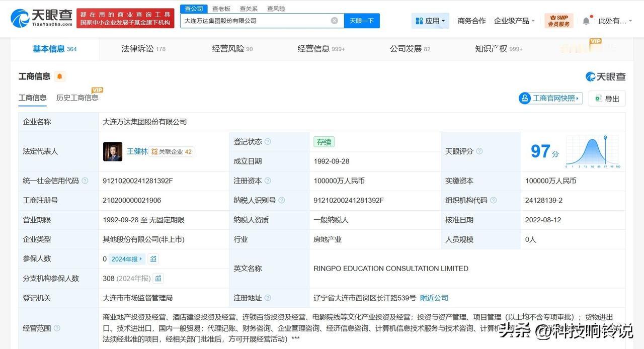Viewport: 644px width, 349px height.
Task: Switch to the 查公司 search tab
Action: pos(194,9)
